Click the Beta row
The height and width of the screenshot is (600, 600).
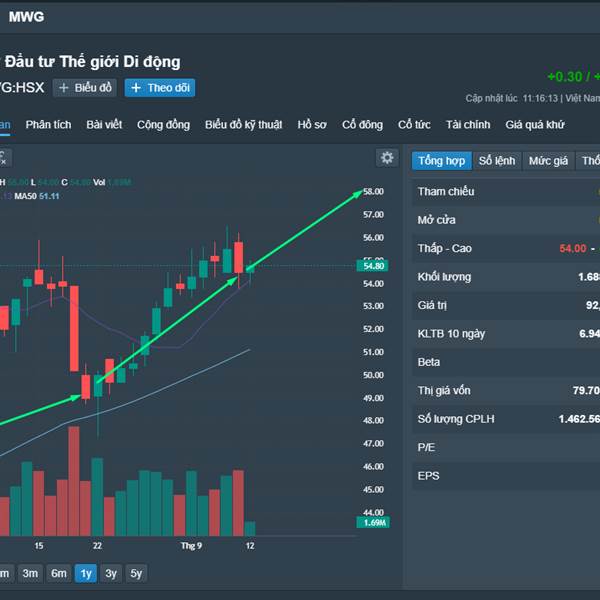pyautogui.click(x=506, y=362)
